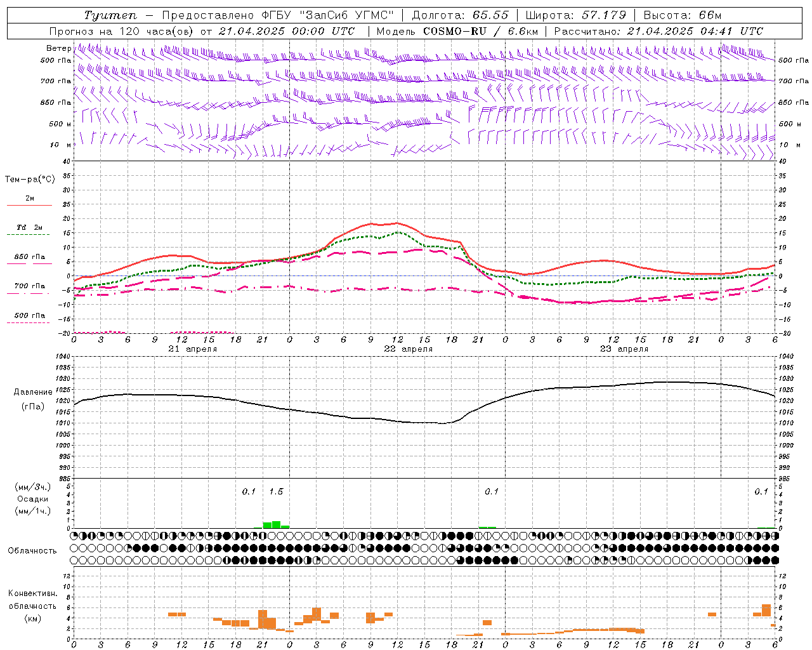The width and height of the screenshot is (812, 650).
Task: Click the 'Конвективн.' convective cloud label
Action: click(x=32, y=594)
